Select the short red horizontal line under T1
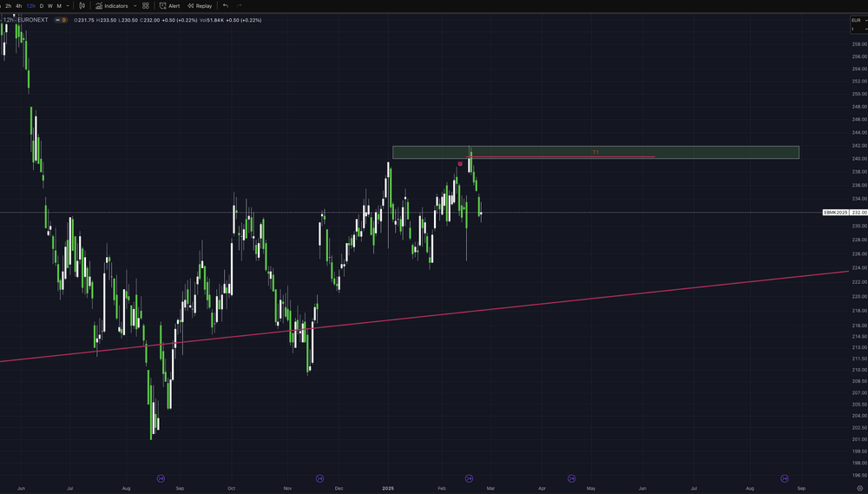The height and width of the screenshot is (494, 868). 560,157
